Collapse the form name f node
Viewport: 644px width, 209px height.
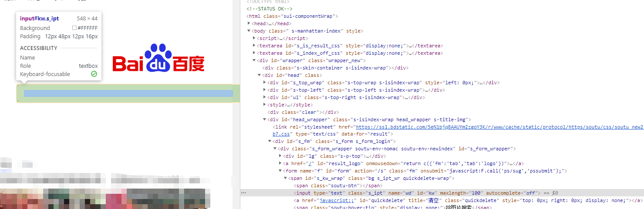(x=280, y=171)
